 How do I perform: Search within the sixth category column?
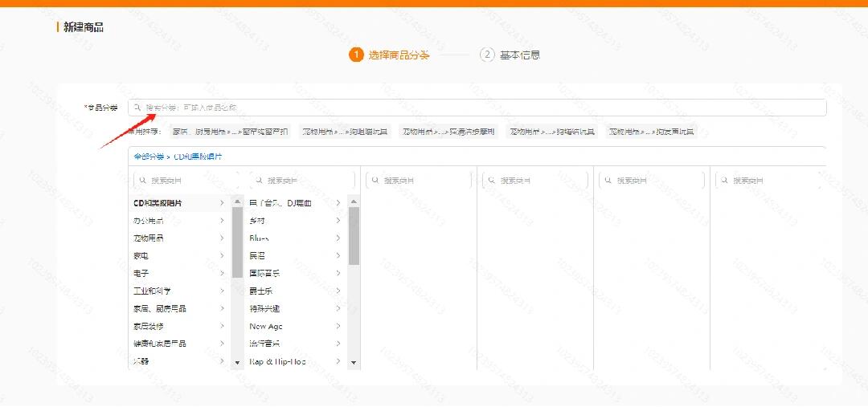point(768,181)
